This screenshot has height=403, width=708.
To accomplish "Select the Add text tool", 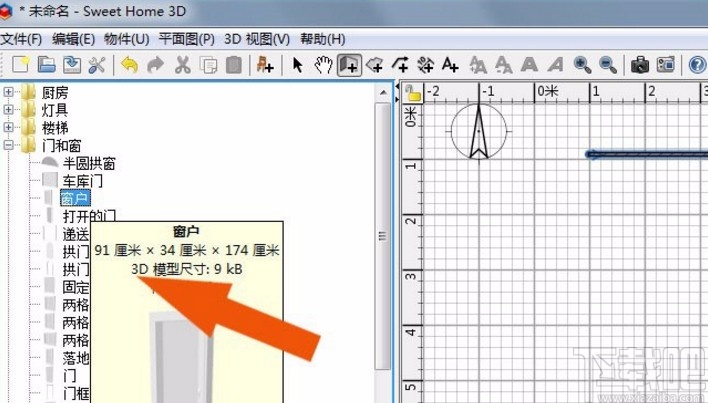I will coord(450,65).
